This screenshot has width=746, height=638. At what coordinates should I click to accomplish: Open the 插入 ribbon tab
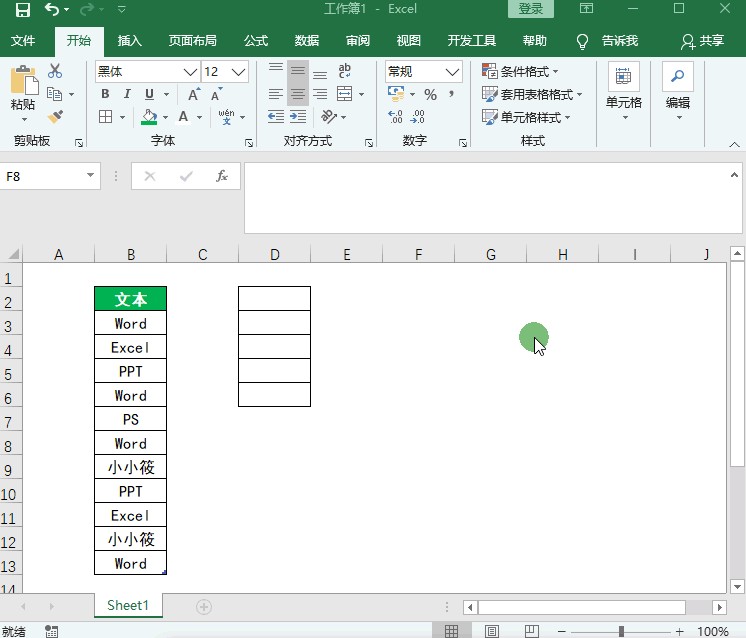point(130,41)
